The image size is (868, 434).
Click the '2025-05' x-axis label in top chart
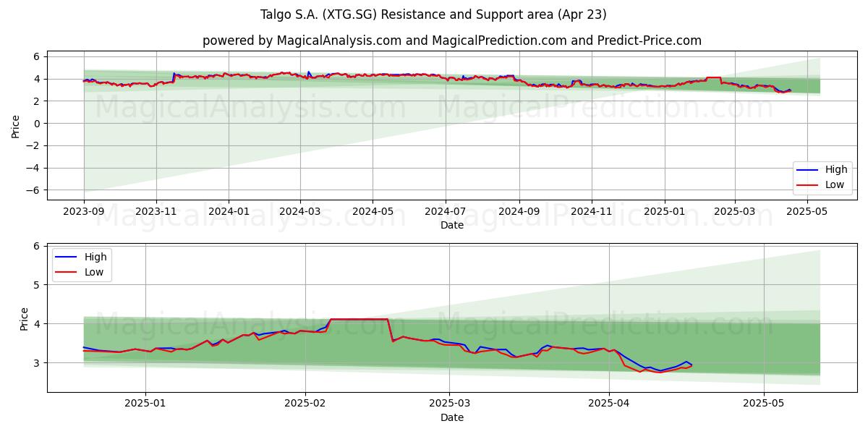click(x=807, y=212)
